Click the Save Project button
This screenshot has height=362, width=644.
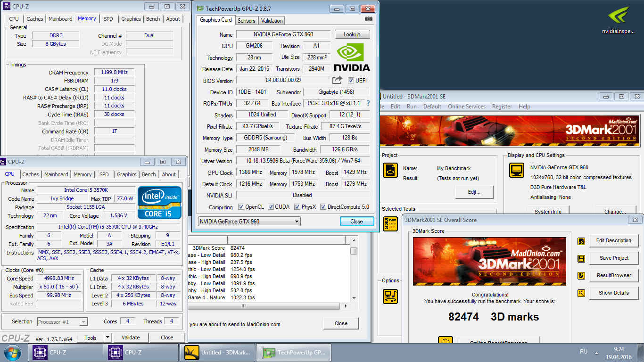[x=614, y=258]
